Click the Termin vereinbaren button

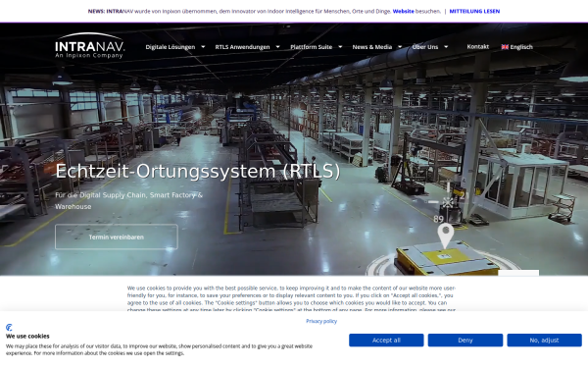click(x=117, y=237)
